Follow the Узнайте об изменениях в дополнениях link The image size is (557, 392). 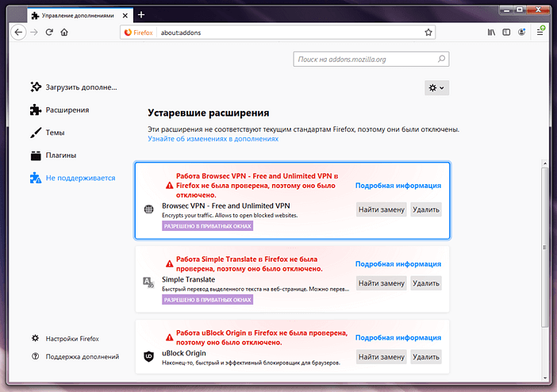[213, 139]
